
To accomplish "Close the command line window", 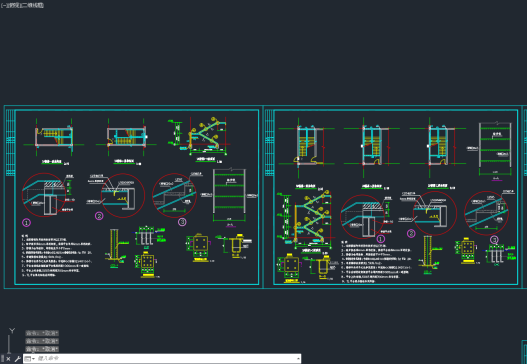I will coord(8,359).
